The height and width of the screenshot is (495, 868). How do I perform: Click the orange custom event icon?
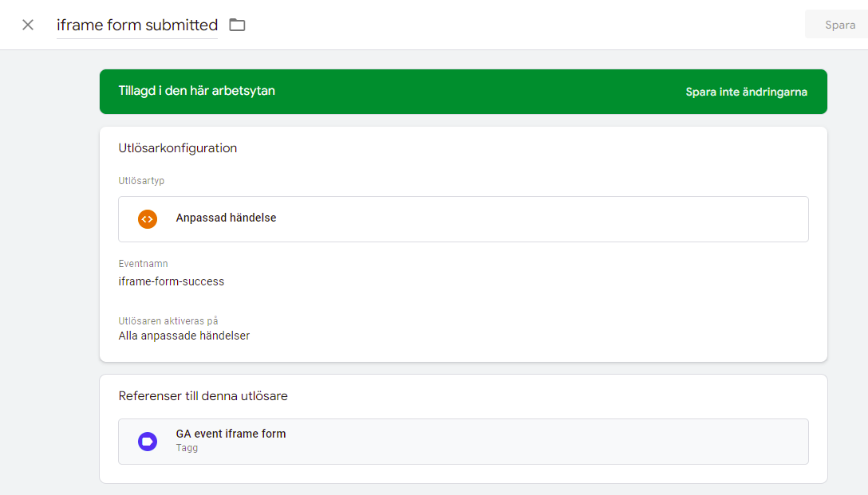[148, 219]
